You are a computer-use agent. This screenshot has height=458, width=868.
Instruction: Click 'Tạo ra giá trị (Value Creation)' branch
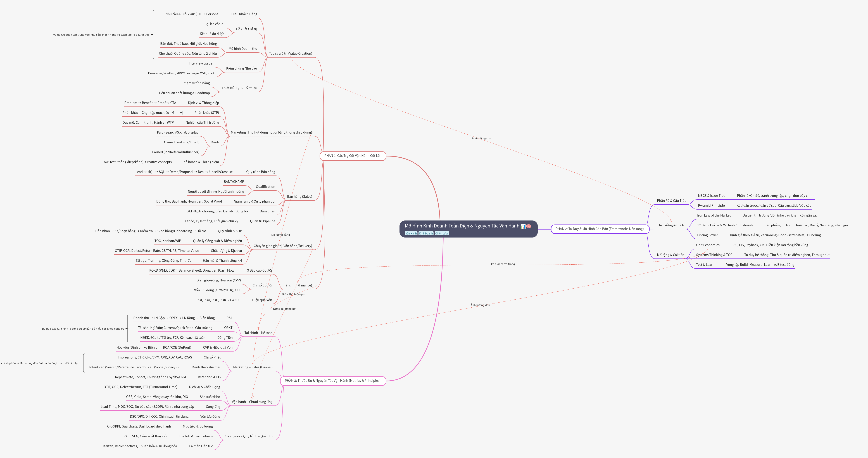290,54
